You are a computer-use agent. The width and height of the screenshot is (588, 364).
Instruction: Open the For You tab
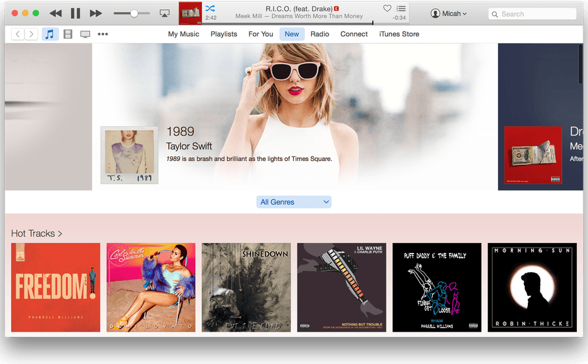click(x=261, y=34)
